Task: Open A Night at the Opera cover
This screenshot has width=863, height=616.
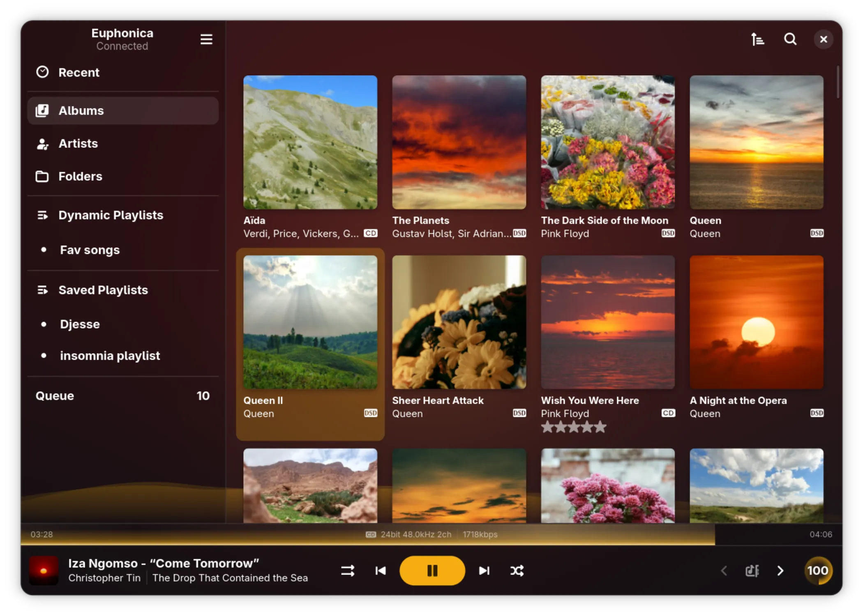Action: tap(757, 322)
